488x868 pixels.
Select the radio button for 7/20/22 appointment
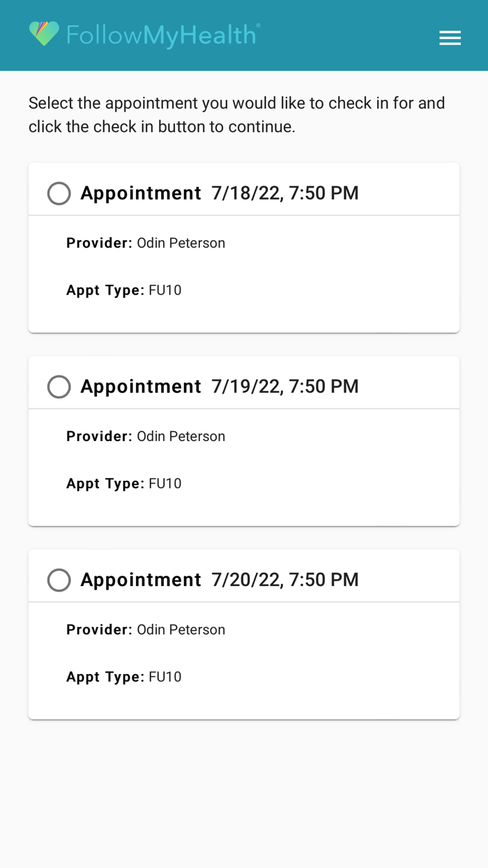point(59,580)
